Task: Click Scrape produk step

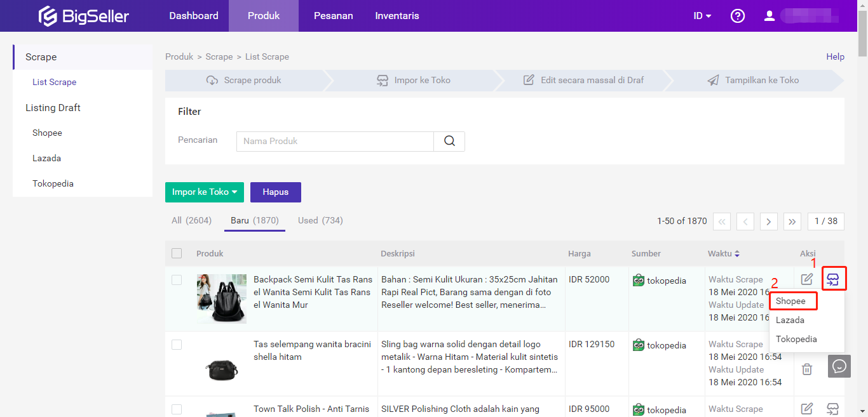Action: [x=244, y=81]
